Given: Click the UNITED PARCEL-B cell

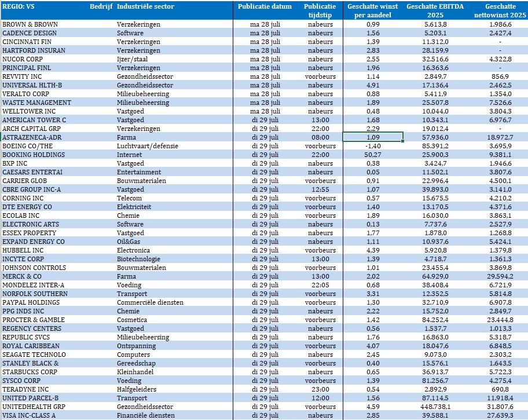Looking at the screenshot, I should (x=30, y=398).
